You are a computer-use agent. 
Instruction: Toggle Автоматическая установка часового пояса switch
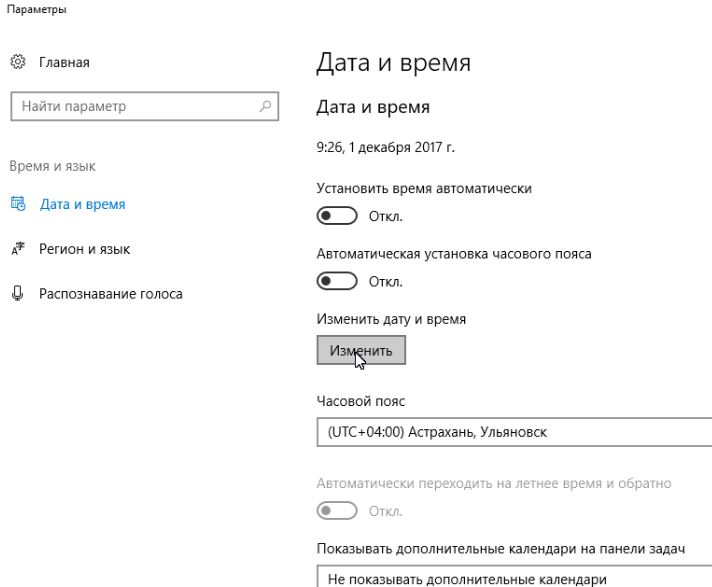pos(337,281)
